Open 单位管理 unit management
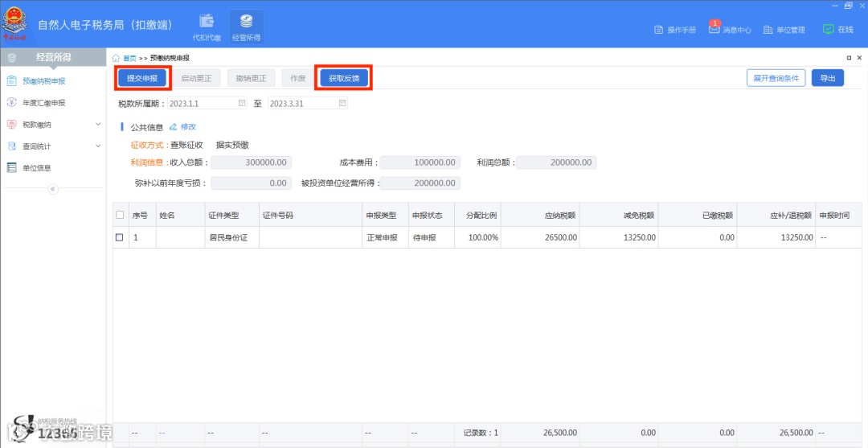This screenshot has height=448, width=868. point(784,30)
